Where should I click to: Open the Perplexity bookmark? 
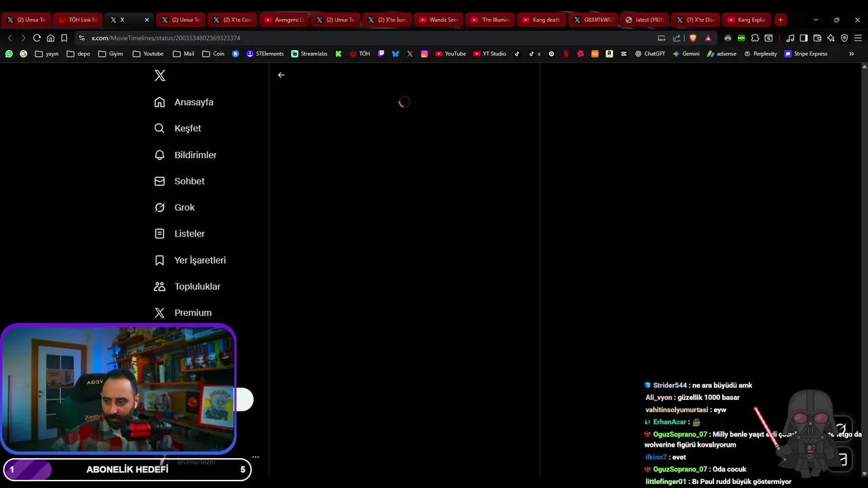(x=760, y=54)
